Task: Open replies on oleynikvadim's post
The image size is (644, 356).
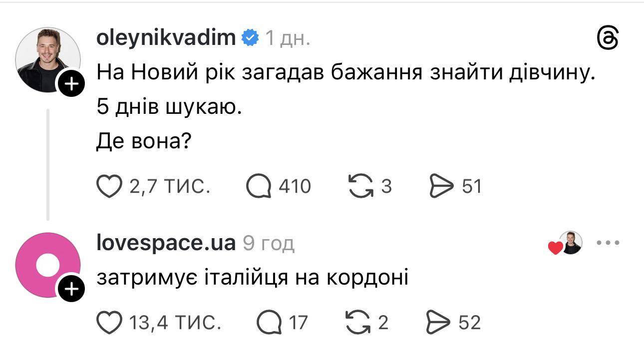Action: 259,186
